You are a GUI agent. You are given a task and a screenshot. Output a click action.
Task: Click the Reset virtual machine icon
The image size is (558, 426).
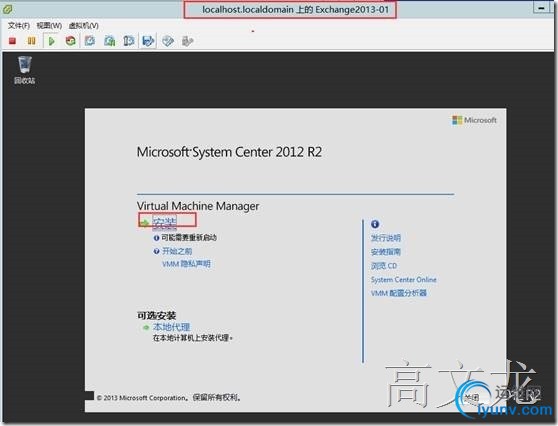[71, 41]
